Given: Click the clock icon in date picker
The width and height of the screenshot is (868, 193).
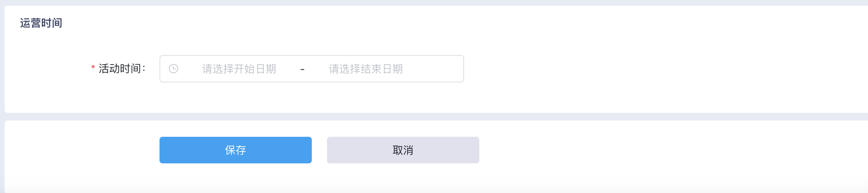Looking at the screenshot, I should [174, 69].
